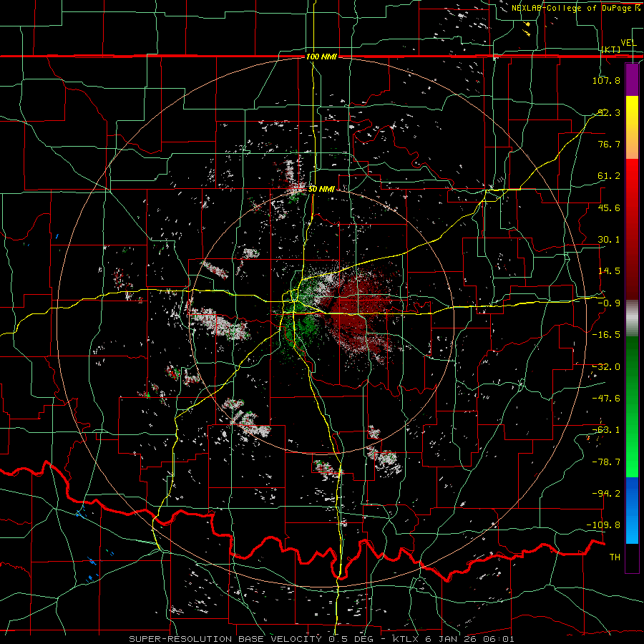
Task: Pick the blue segment of the color bar
Action: [632, 510]
